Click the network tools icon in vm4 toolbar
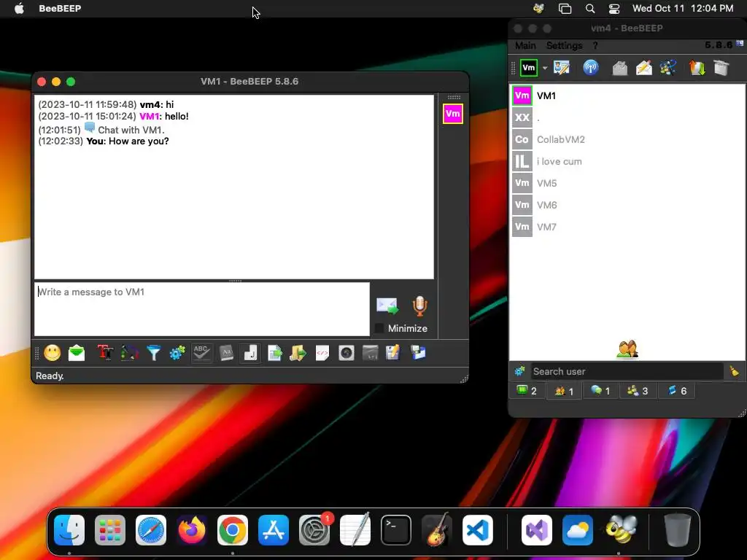This screenshot has width=747, height=560. click(x=668, y=68)
